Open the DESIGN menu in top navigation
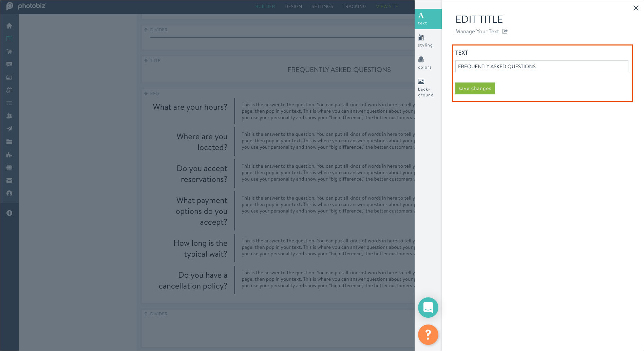 (293, 6)
